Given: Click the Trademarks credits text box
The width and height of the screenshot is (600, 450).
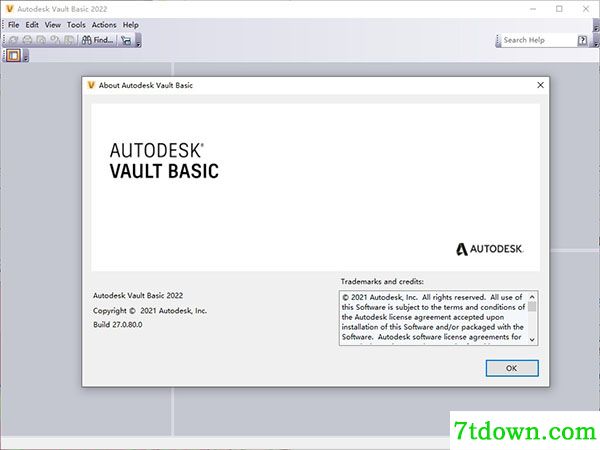Looking at the screenshot, I should (439, 318).
